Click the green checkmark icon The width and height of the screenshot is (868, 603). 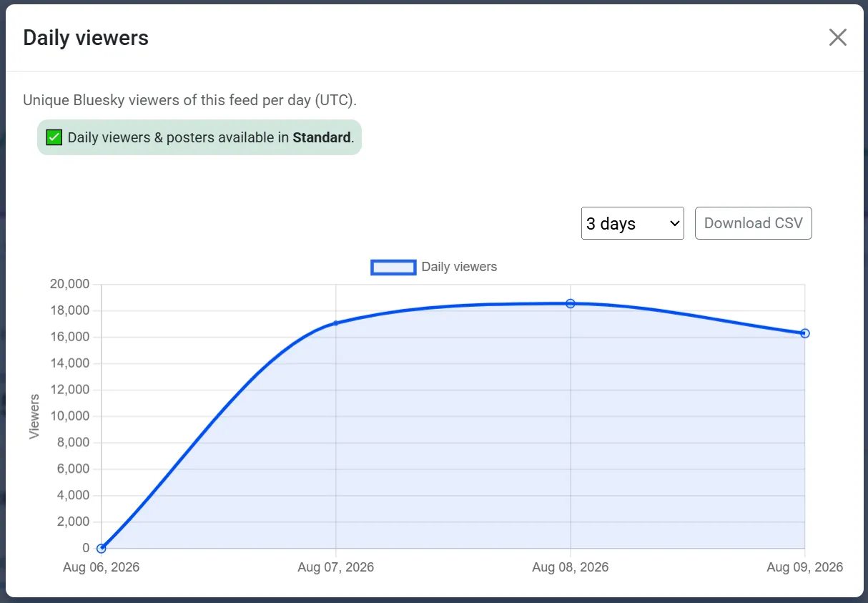pos(54,137)
